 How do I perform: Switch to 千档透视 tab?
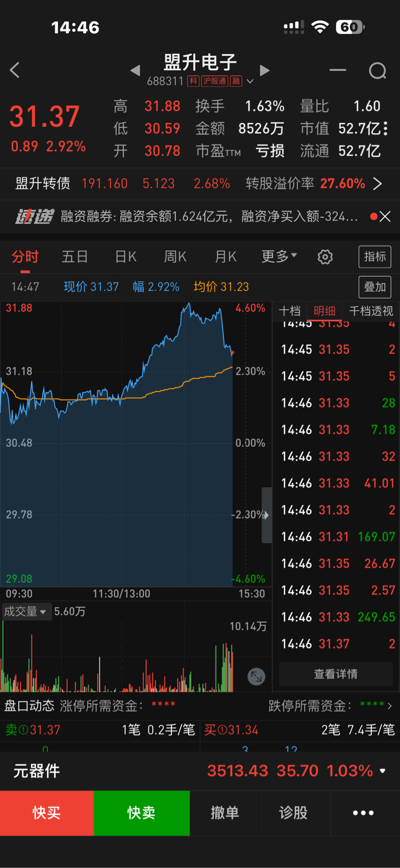(371, 311)
